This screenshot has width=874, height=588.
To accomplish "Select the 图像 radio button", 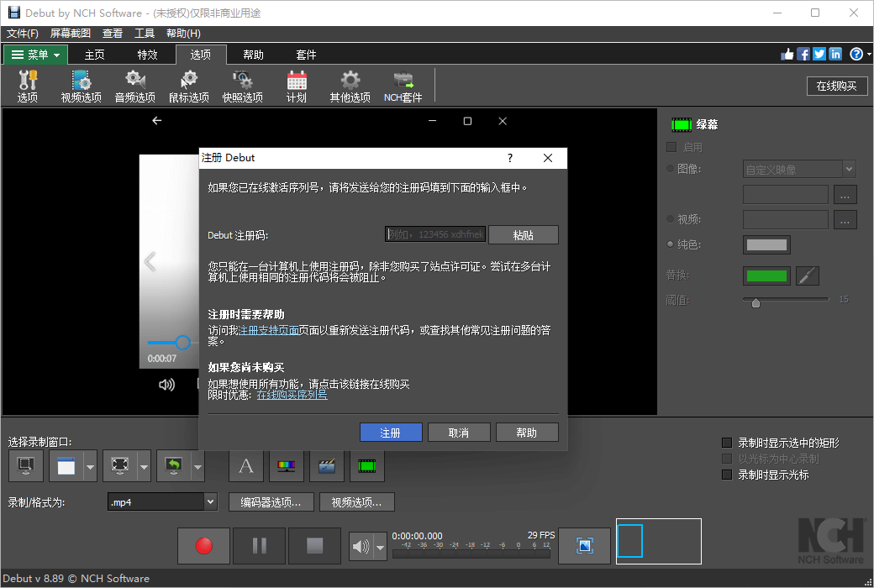I will click(x=671, y=168).
